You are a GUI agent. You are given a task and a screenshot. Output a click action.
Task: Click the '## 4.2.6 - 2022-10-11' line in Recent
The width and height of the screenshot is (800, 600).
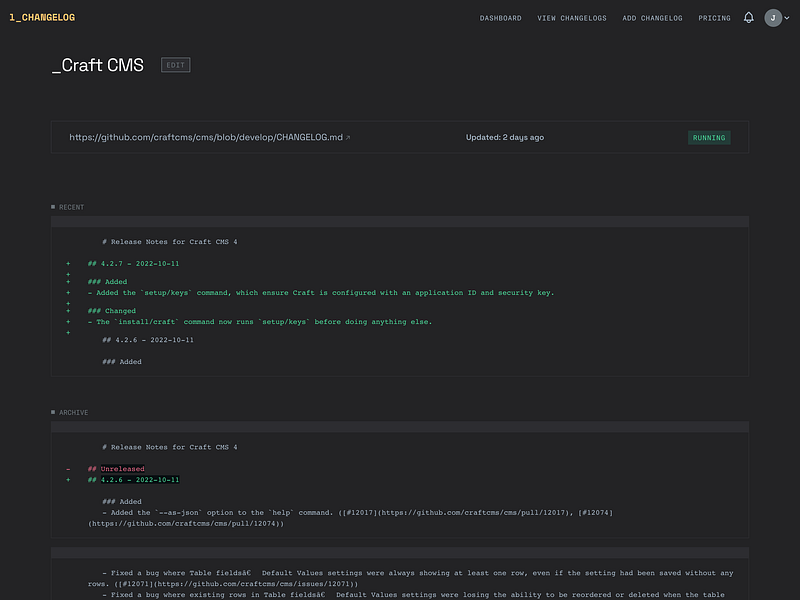[x=148, y=340]
